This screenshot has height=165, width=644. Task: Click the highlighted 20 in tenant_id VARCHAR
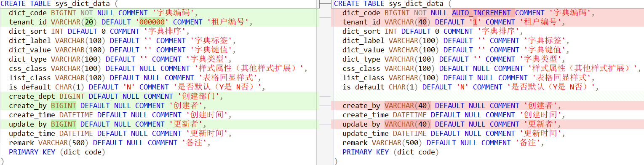tap(89, 22)
